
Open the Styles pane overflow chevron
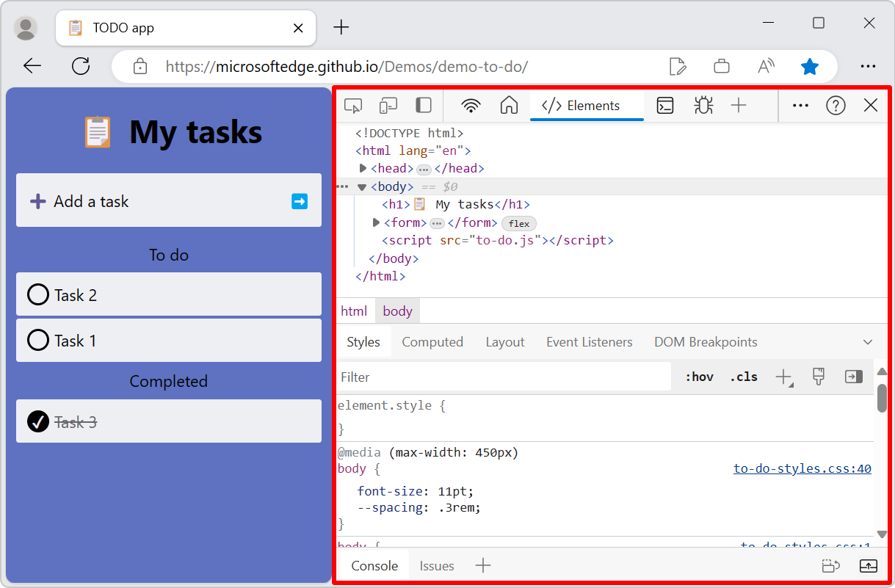[x=868, y=341]
